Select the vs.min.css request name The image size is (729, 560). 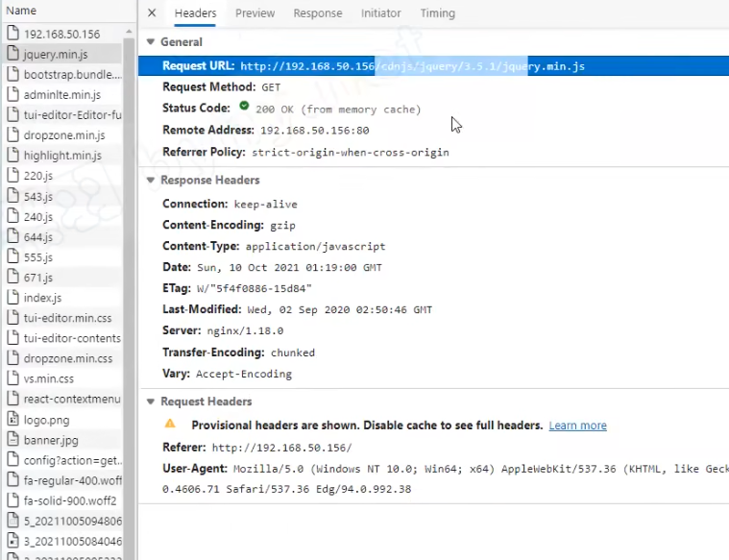click(x=49, y=378)
